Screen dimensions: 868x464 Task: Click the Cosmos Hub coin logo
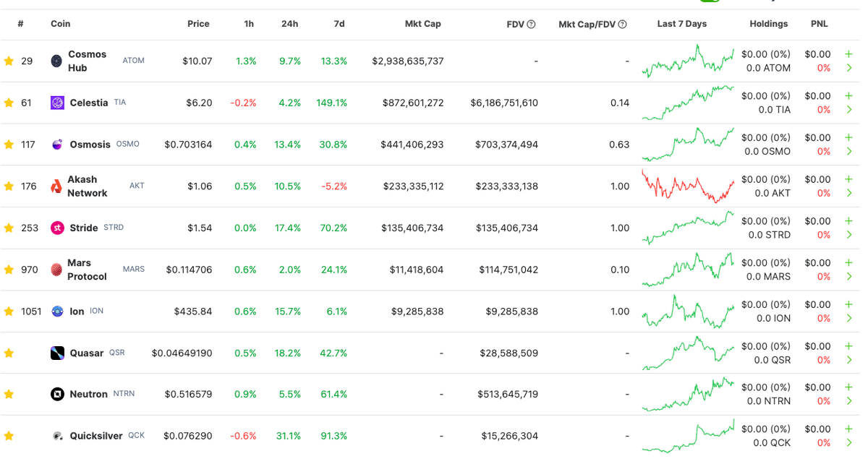click(x=56, y=61)
